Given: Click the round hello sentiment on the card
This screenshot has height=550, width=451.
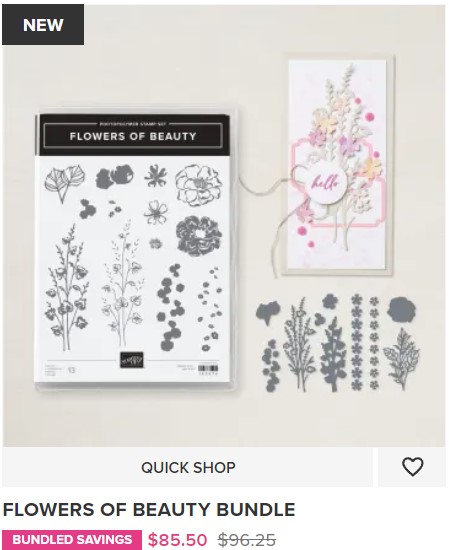Looking at the screenshot, I should pyautogui.click(x=325, y=182).
